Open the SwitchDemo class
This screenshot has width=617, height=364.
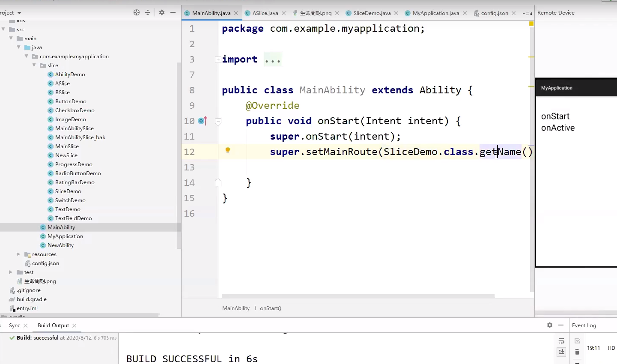point(70,200)
